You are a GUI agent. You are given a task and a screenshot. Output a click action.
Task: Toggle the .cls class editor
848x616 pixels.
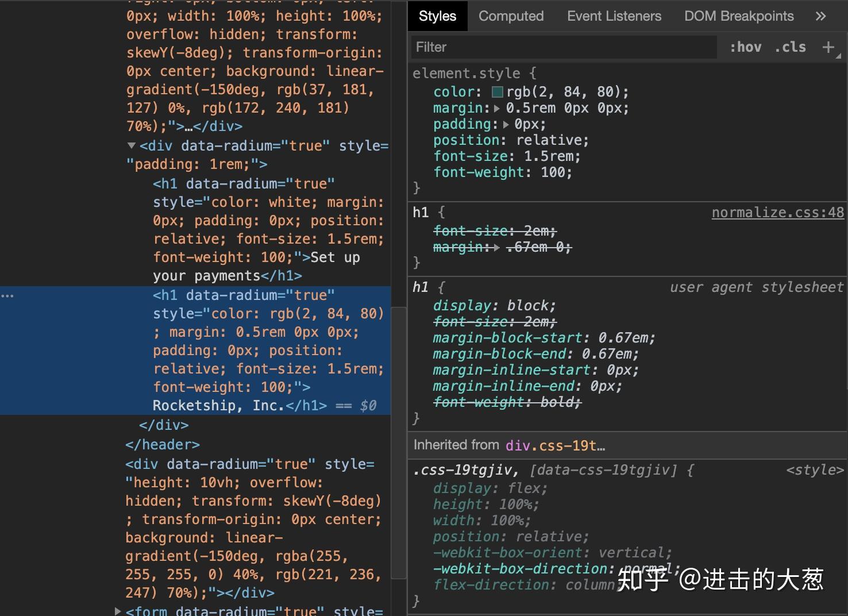[x=790, y=47]
